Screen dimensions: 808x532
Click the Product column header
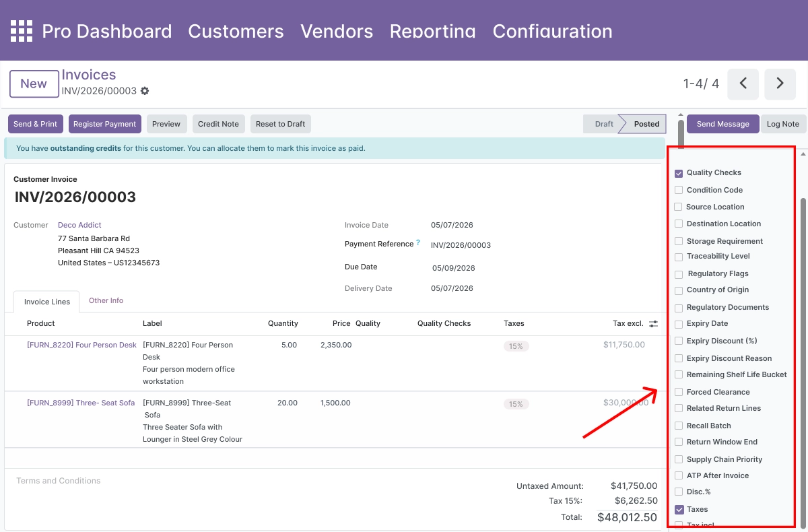point(41,323)
